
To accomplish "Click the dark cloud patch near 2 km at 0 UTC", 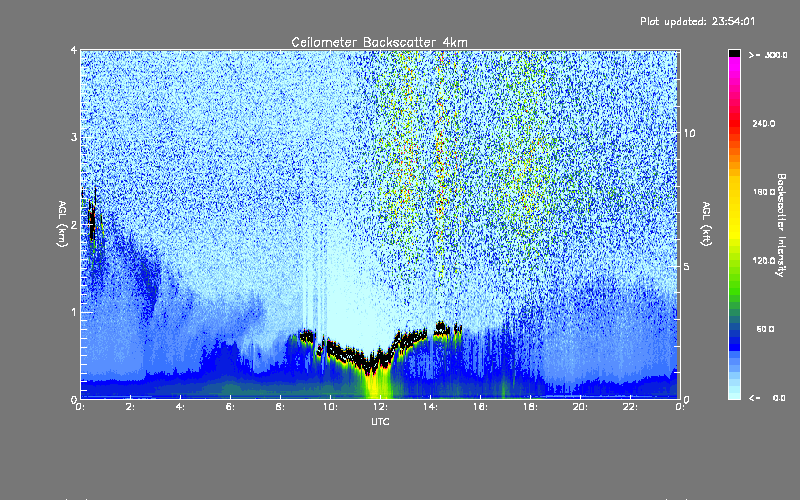I will pos(92,220).
